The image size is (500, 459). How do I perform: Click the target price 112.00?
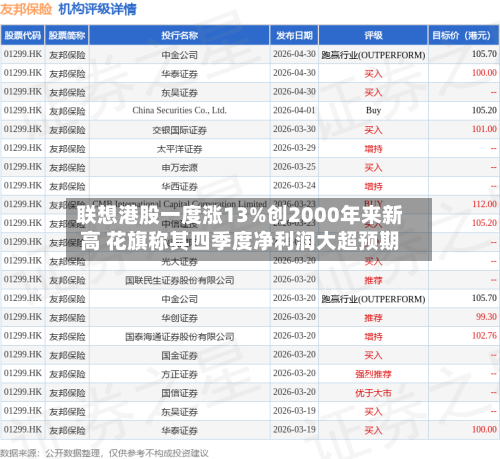coord(484,204)
